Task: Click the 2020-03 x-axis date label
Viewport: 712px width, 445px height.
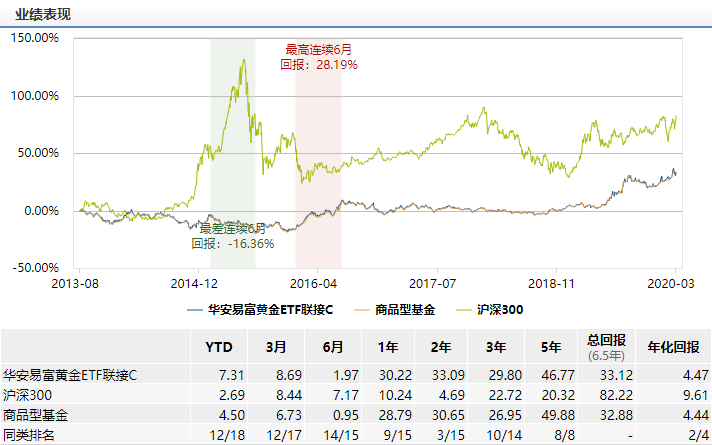Action: pyautogui.click(x=671, y=284)
